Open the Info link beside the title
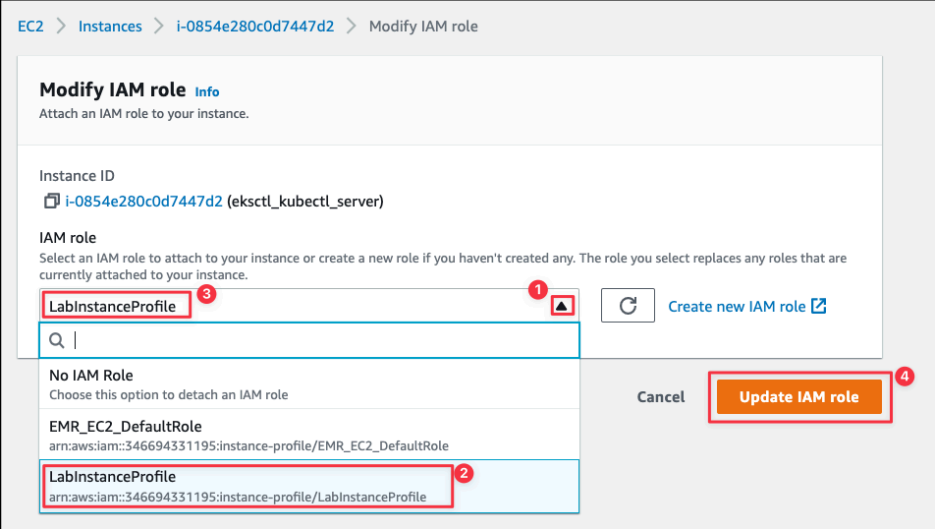935x529 pixels. pyautogui.click(x=207, y=92)
